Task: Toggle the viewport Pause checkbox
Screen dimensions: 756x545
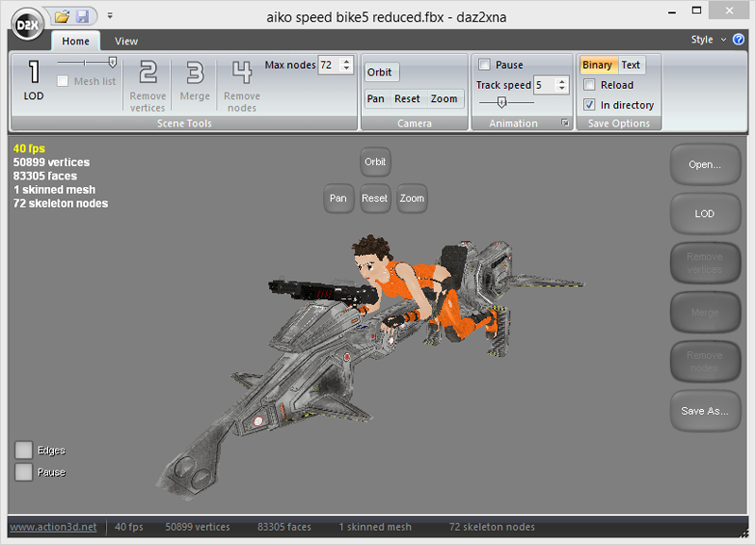Action: [24, 472]
